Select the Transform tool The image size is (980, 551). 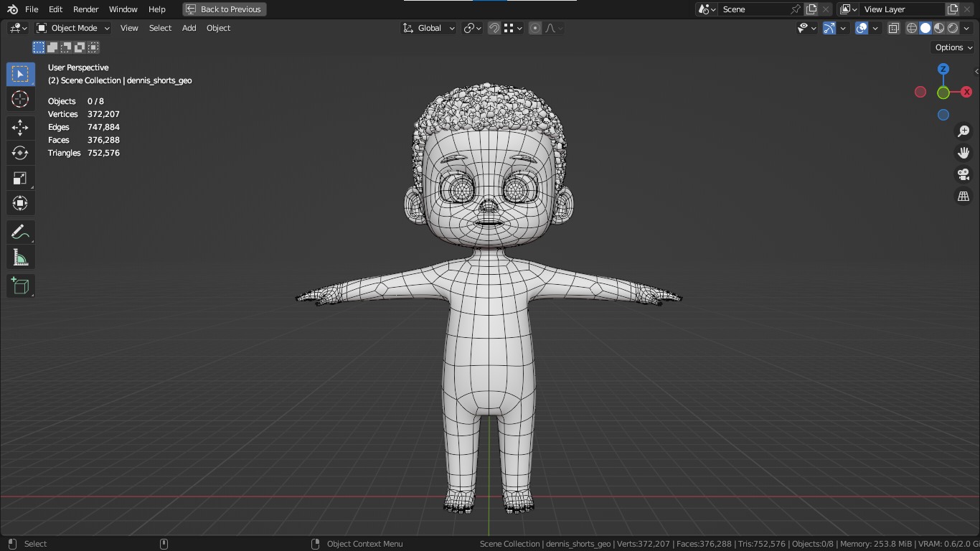[x=20, y=203]
